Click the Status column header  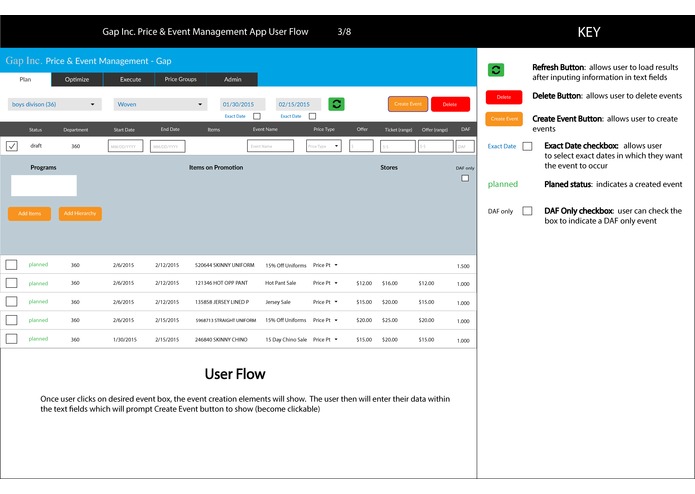35,130
